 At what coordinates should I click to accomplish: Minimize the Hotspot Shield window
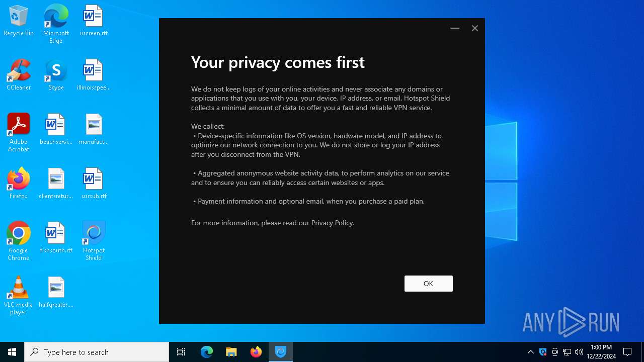(x=455, y=28)
